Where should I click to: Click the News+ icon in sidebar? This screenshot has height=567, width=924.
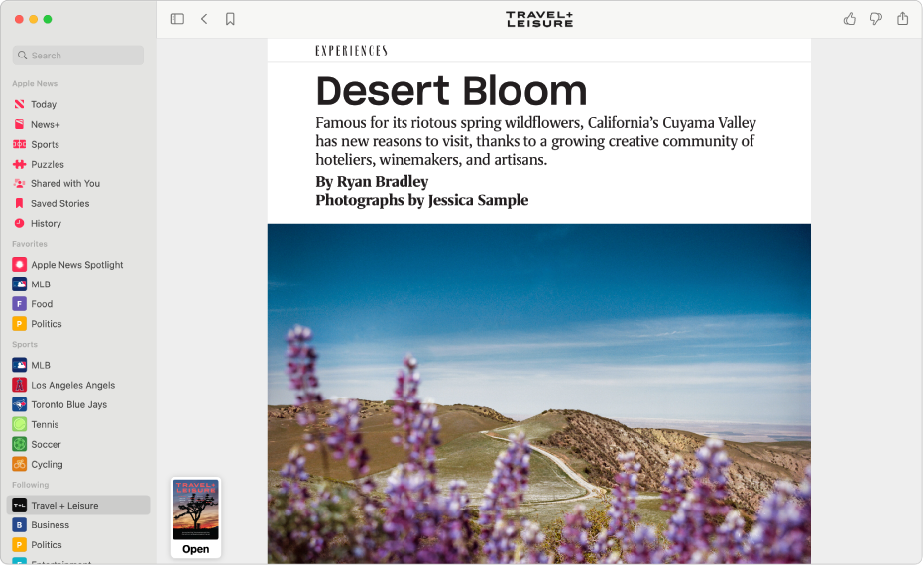tap(20, 124)
